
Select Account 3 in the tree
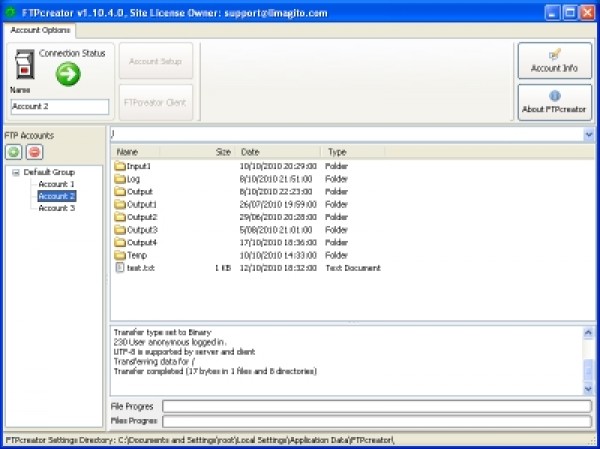coord(56,208)
